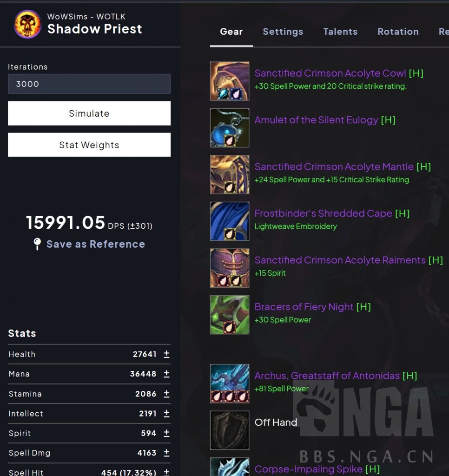
Task: Run the Simulate button
Action: pyautogui.click(x=89, y=113)
